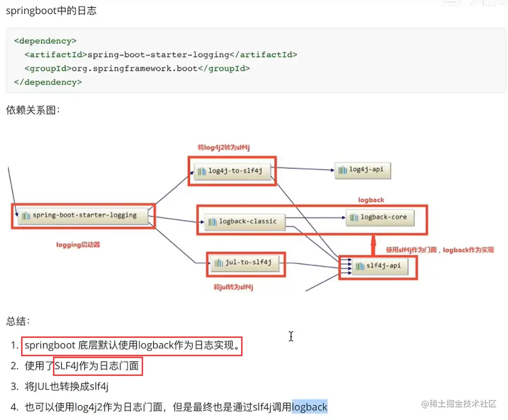Select the log4j-to-slf4j node label
The height and width of the screenshot is (420, 508).
[235, 171]
